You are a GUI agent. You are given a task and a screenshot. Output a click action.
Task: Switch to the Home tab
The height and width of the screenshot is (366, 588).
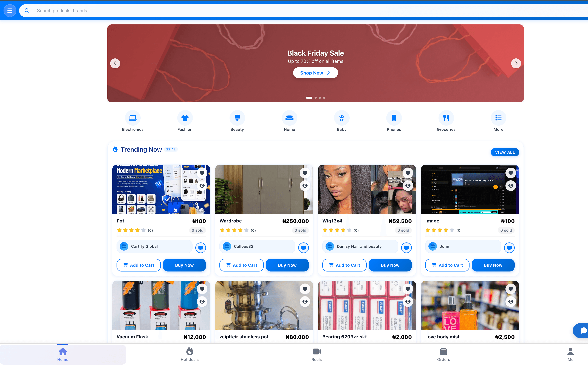tap(63, 355)
